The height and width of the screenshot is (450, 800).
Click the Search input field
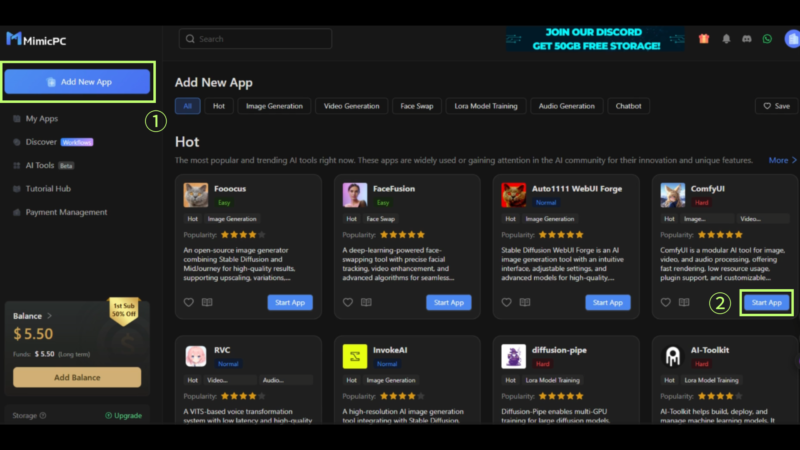pos(256,39)
